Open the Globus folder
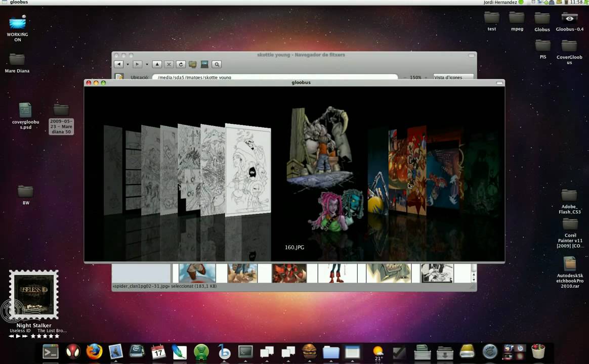Viewport: 589px width, 364px height. click(x=542, y=22)
